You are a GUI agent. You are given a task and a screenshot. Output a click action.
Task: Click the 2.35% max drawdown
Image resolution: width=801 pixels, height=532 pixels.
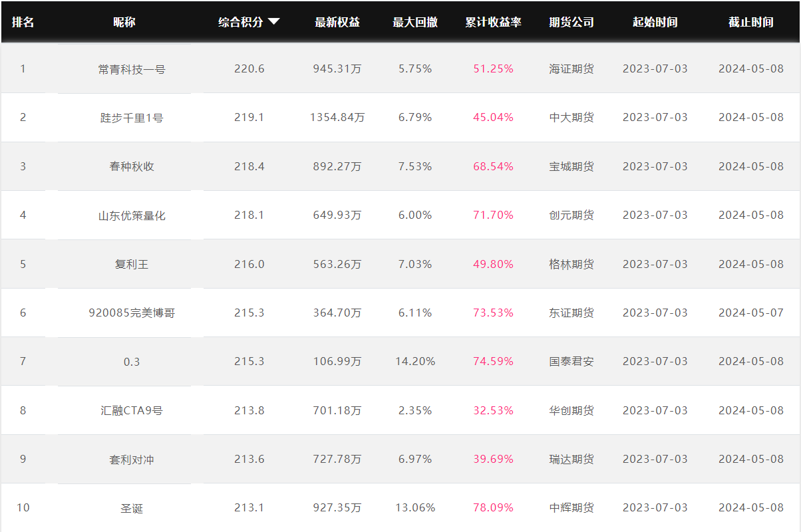coord(415,410)
